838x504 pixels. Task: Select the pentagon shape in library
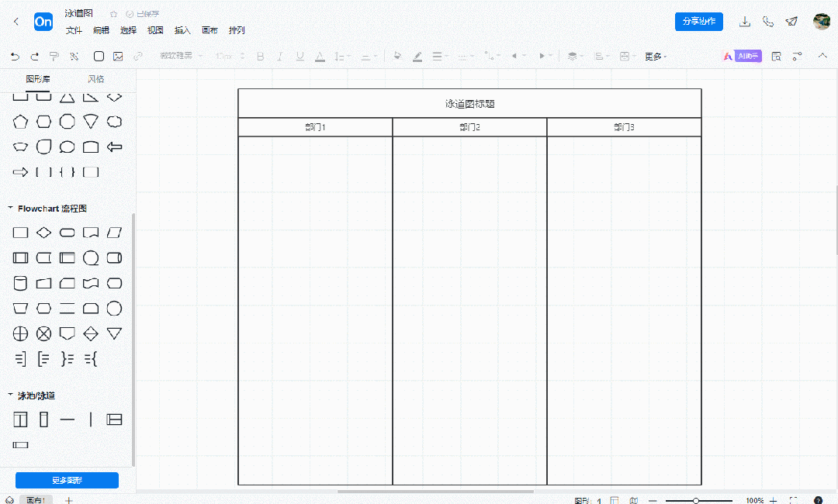(20, 122)
